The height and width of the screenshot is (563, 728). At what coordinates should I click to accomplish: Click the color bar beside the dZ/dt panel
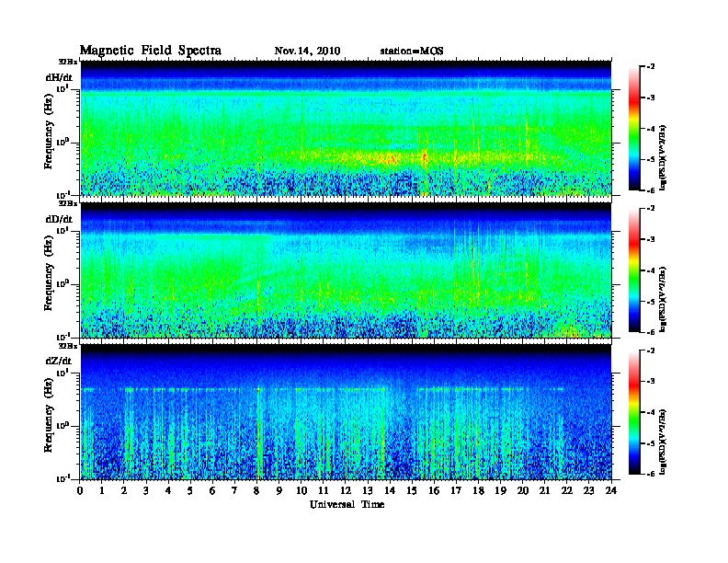pyautogui.click(x=634, y=412)
